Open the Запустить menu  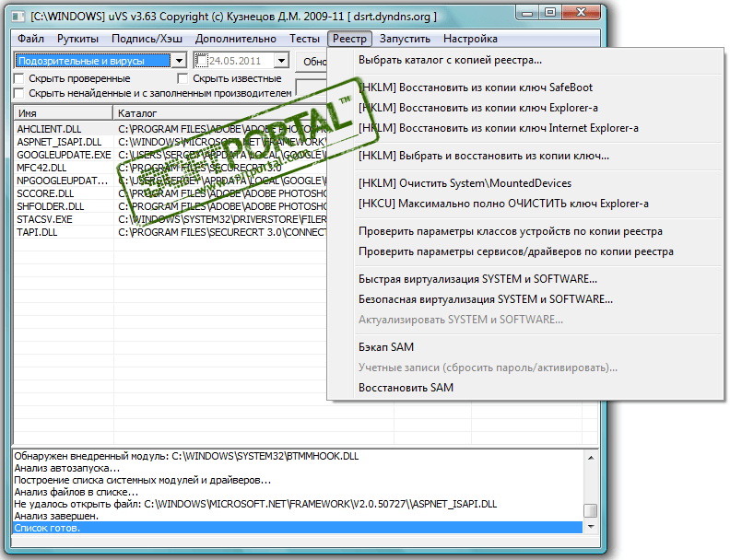pyautogui.click(x=405, y=39)
